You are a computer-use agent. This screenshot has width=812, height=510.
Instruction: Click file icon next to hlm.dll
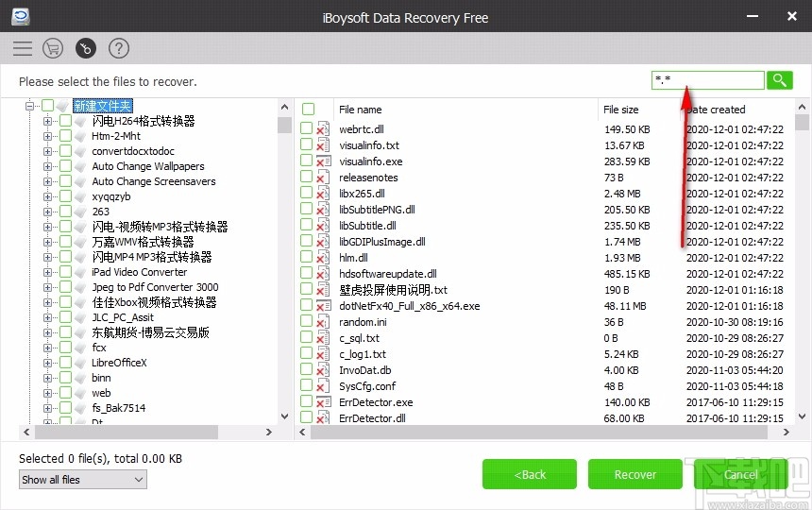tap(323, 257)
